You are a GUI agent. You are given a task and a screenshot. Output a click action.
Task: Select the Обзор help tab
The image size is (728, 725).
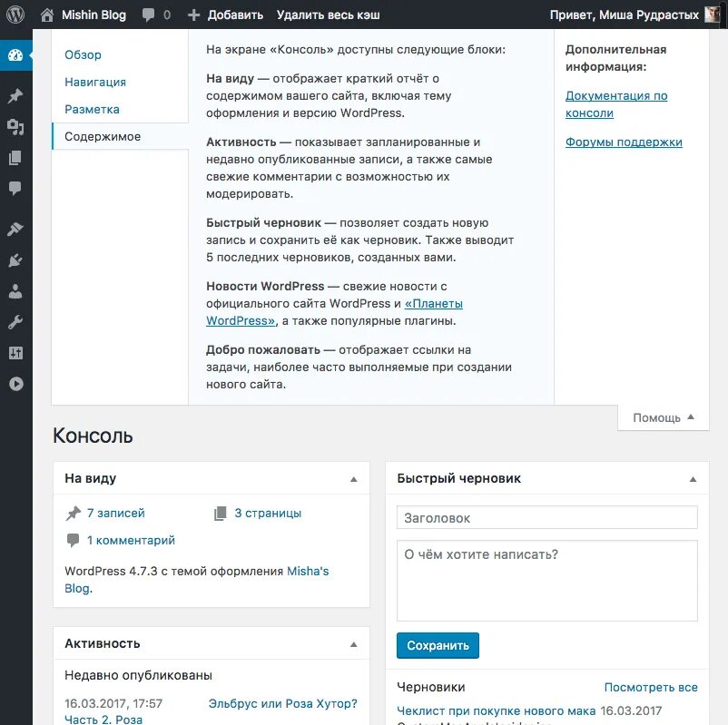(83, 54)
